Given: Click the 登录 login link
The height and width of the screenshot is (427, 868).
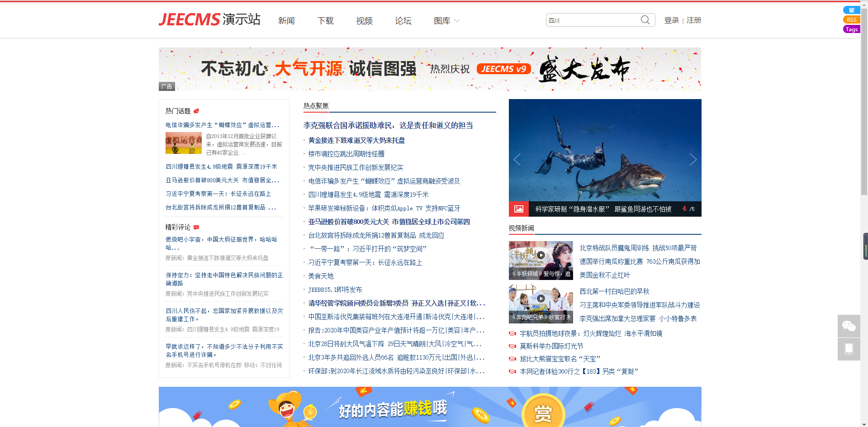Looking at the screenshot, I should point(671,20).
